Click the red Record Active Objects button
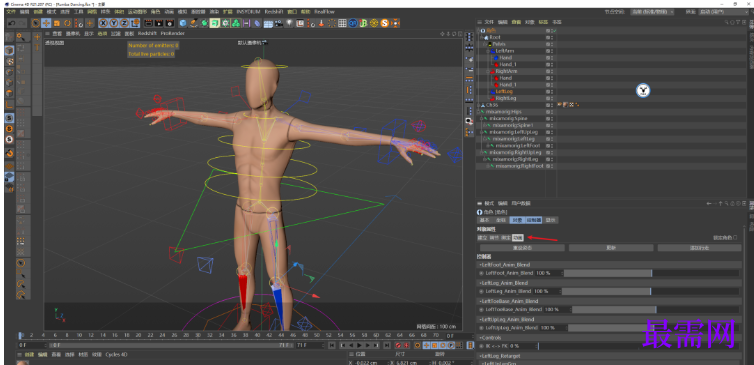 (x=398, y=345)
